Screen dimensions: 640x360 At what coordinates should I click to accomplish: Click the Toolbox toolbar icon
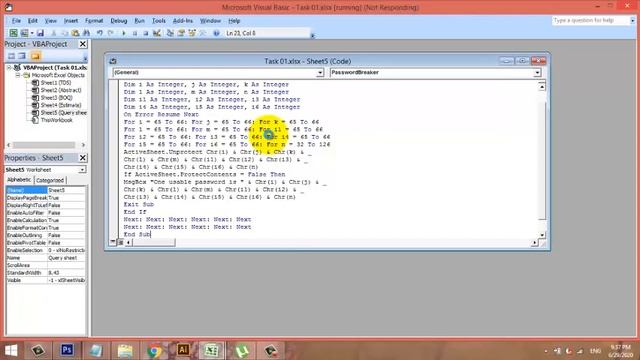(x=203, y=33)
